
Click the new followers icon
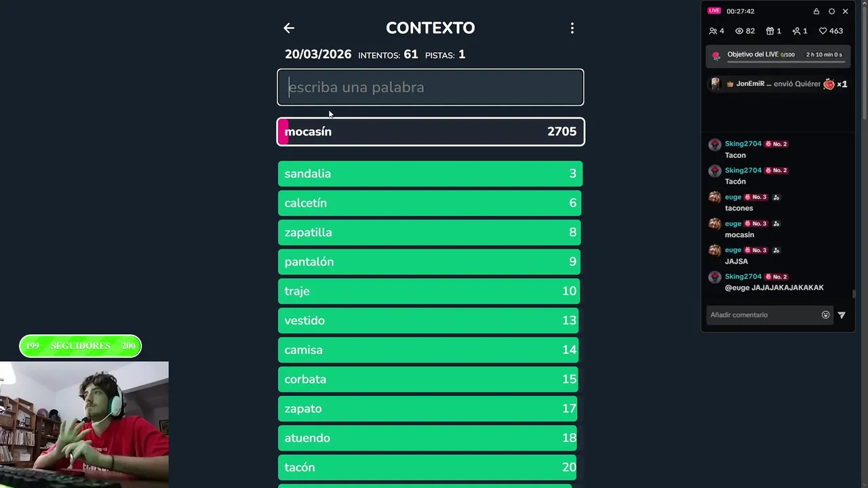click(796, 31)
